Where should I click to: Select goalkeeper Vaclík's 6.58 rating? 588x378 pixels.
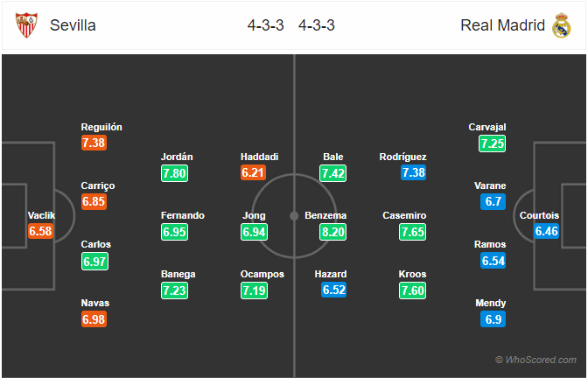40,231
